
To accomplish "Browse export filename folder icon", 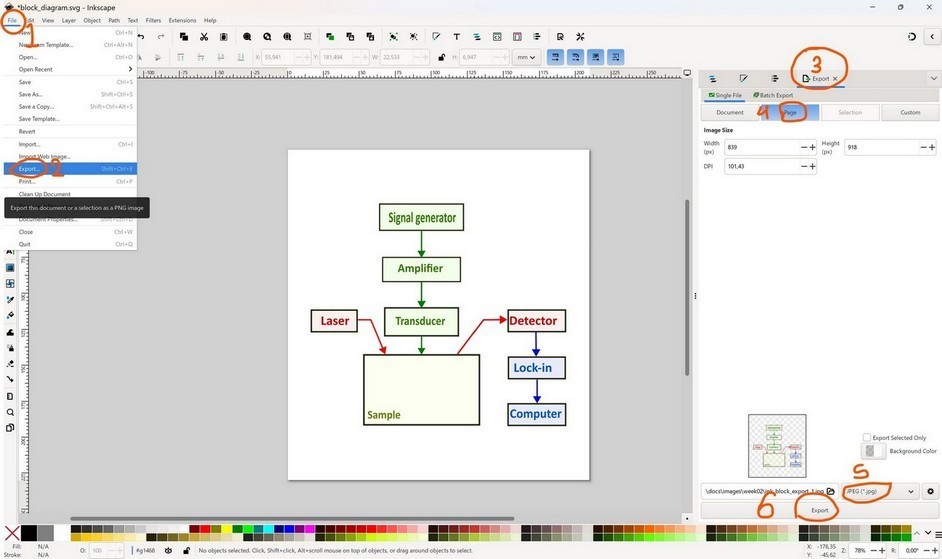I will pyautogui.click(x=830, y=491).
